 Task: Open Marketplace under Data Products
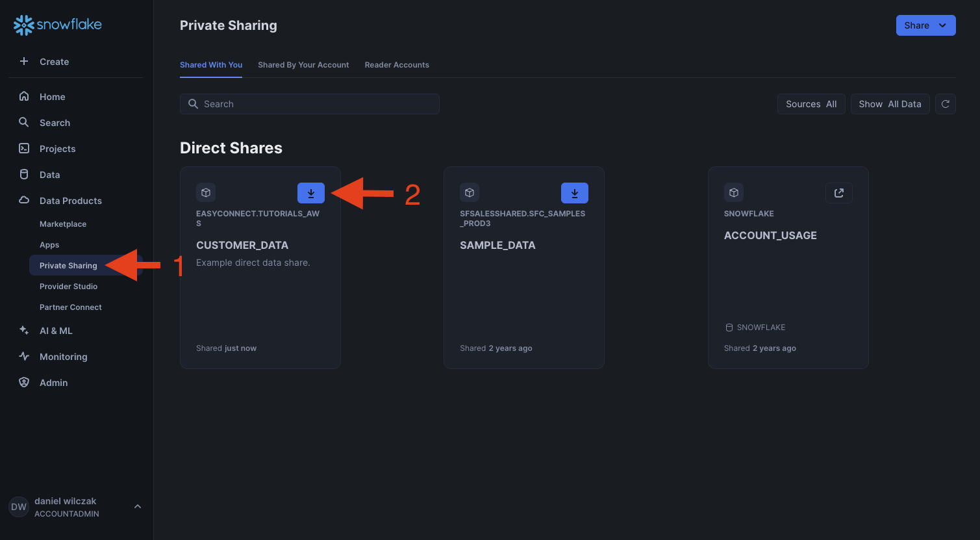pos(63,224)
